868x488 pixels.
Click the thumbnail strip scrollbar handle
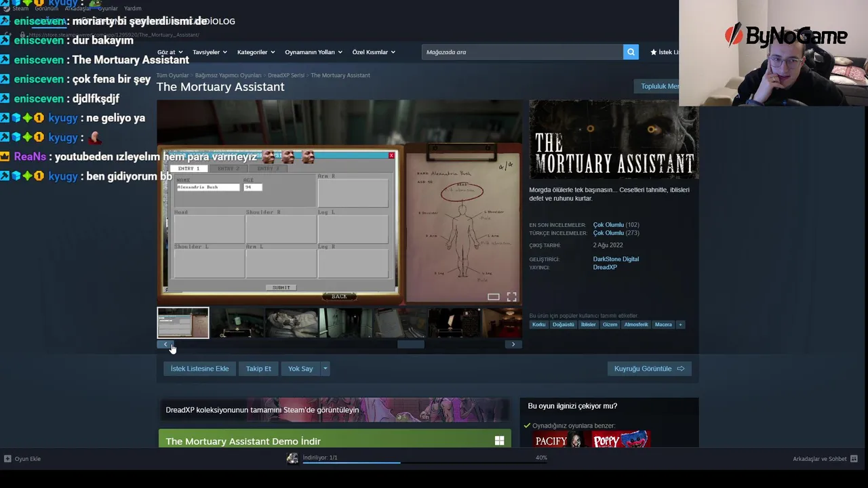click(410, 344)
